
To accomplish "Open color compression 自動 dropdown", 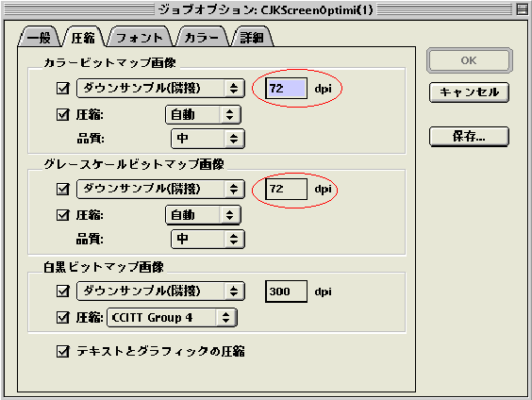I will coord(203,115).
